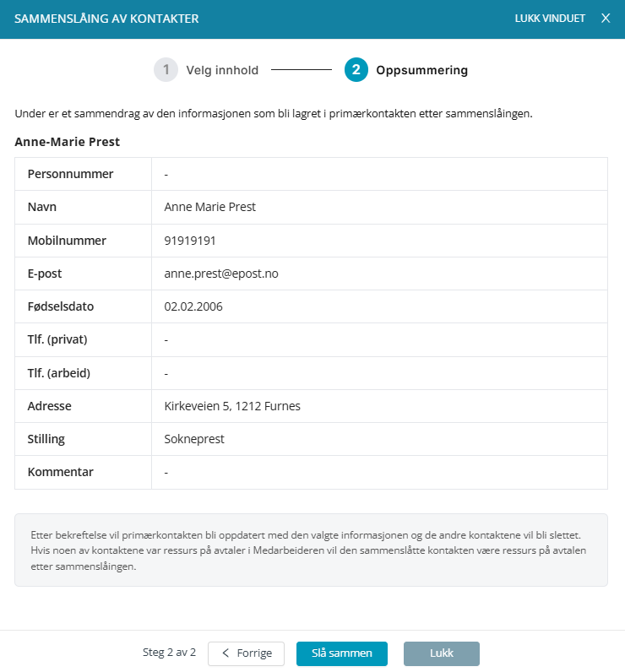Click the grey Lukk button
The width and height of the screenshot is (625, 672).
point(442,653)
